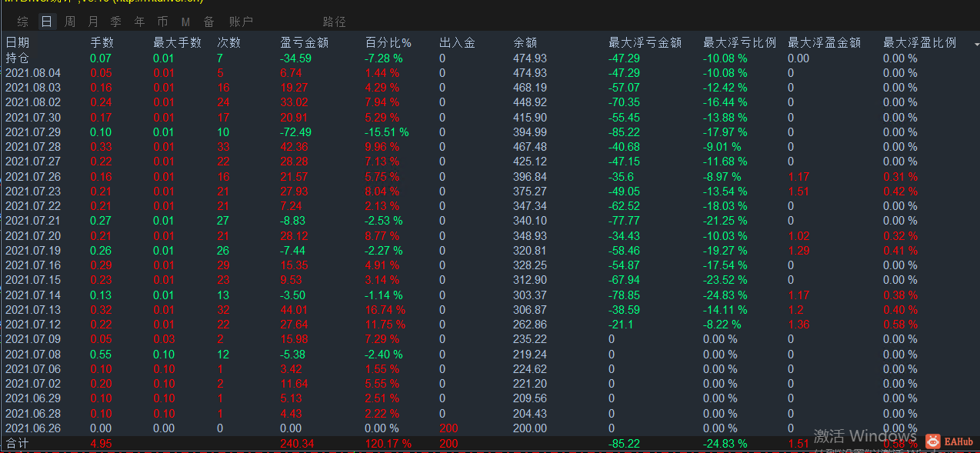Screen dimensions: 980x453
Task: Click the 出入金 column header
Action: tap(457, 43)
